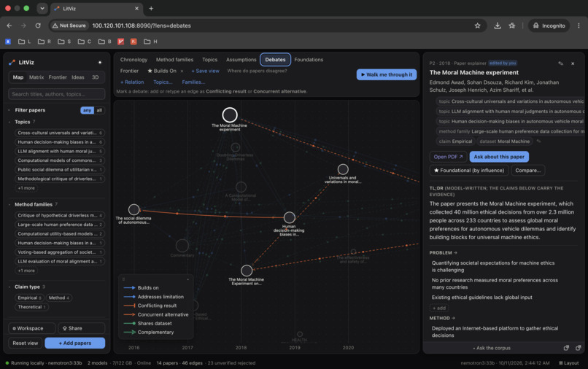Click the pencil edit icon in paper header

coord(560,63)
